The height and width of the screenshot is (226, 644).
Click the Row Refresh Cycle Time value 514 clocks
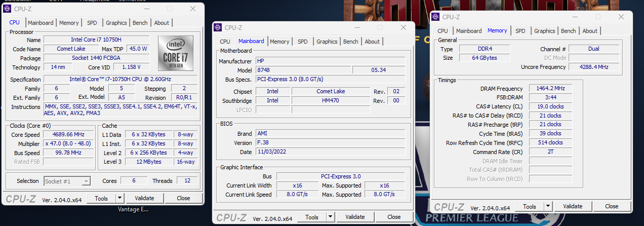tap(550, 143)
